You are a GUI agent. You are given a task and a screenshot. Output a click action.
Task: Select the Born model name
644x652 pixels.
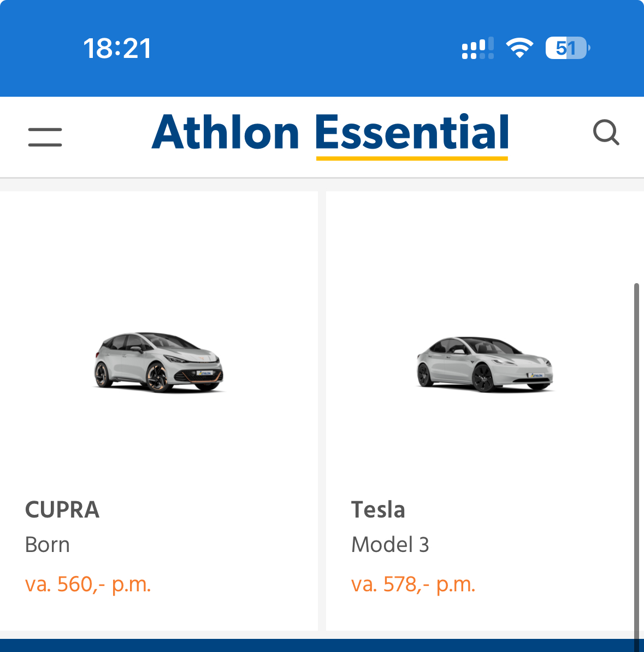click(x=48, y=544)
